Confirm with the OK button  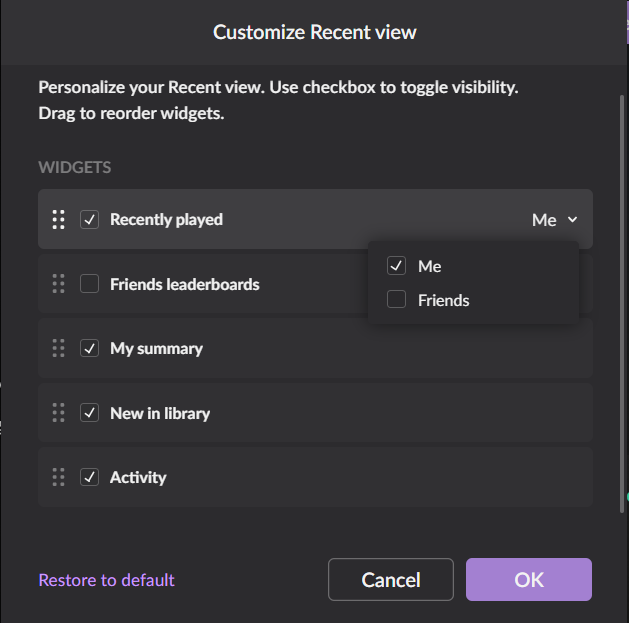tap(529, 580)
